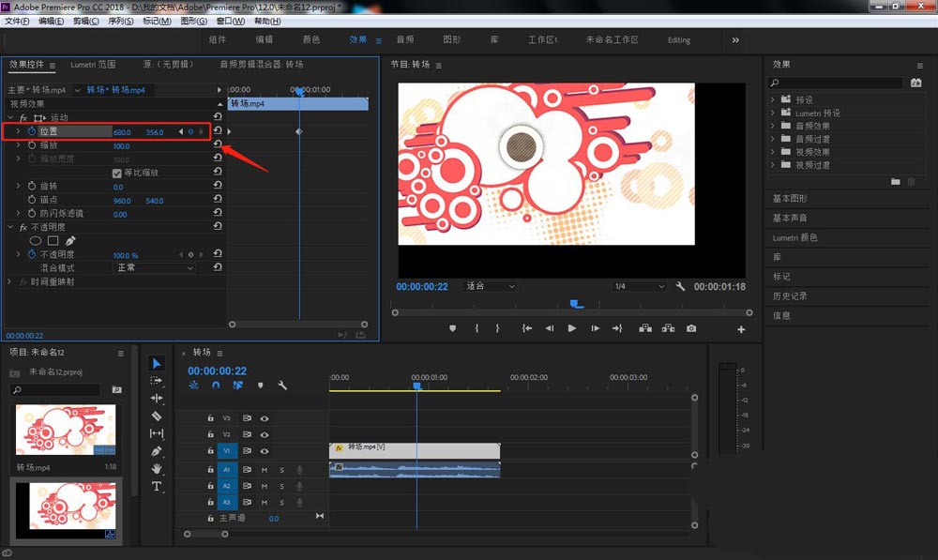This screenshot has height=560, width=938.
Task: Pick the Track Select Forward tool
Action: (156, 381)
